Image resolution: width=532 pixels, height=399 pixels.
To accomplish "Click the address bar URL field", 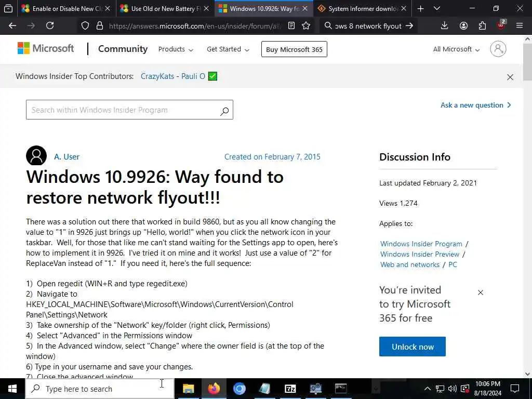I will tap(195, 26).
